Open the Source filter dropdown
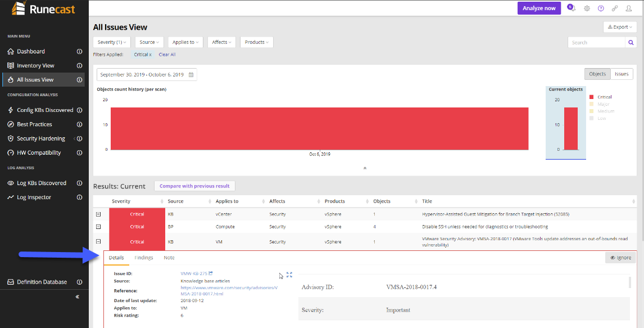Viewport: 644px width, 328px height. [149, 42]
